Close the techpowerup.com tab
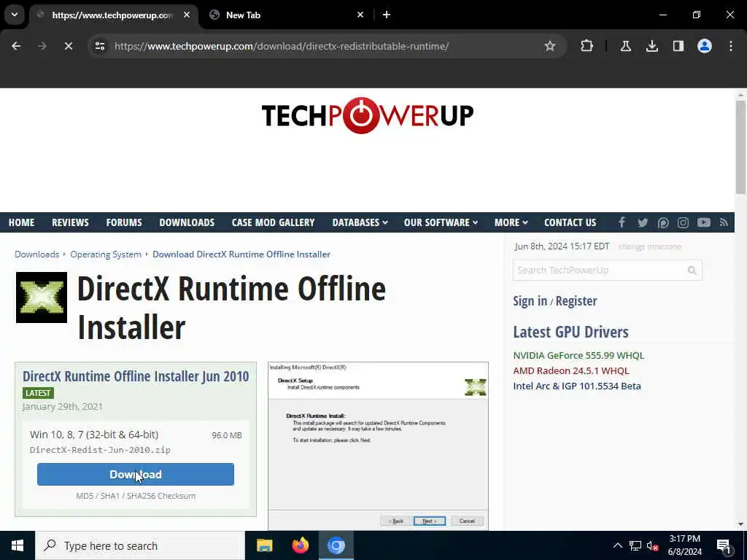This screenshot has height=560, width=747. [x=187, y=15]
